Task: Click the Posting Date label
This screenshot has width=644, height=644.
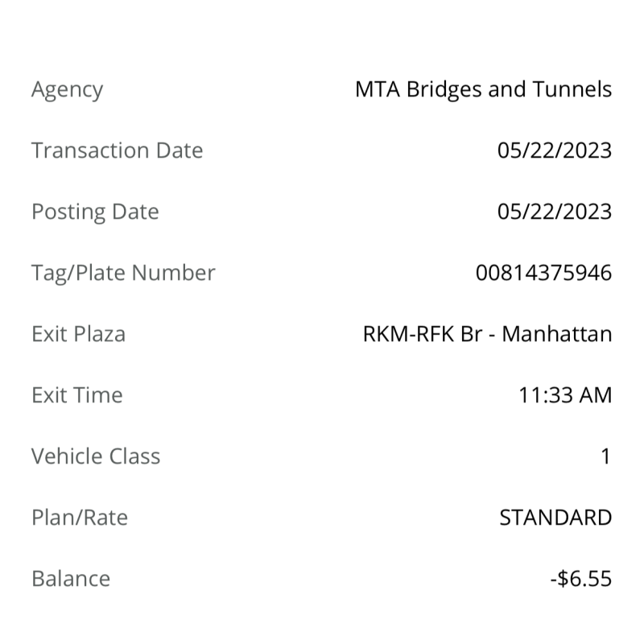Action: click(x=95, y=212)
